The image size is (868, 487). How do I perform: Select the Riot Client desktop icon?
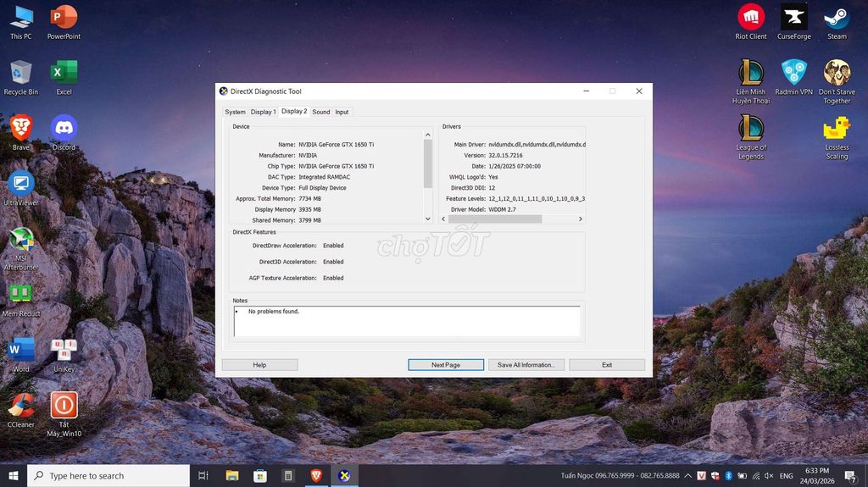pos(751,23)
